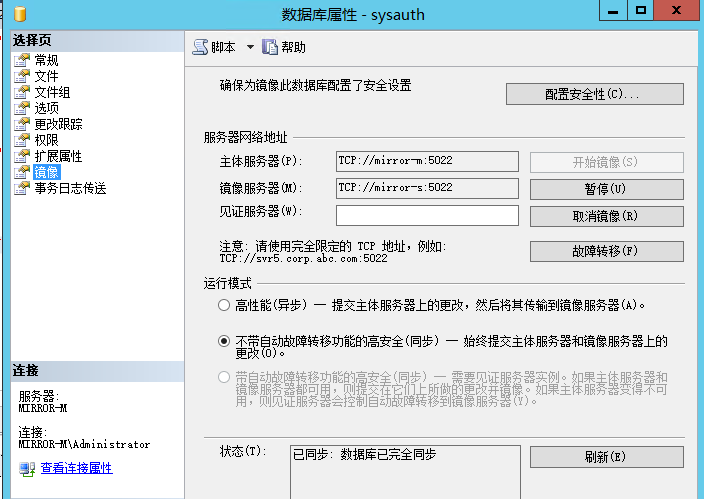Click the 状态(T) label
Screen dimensions: 704x499
243,451
